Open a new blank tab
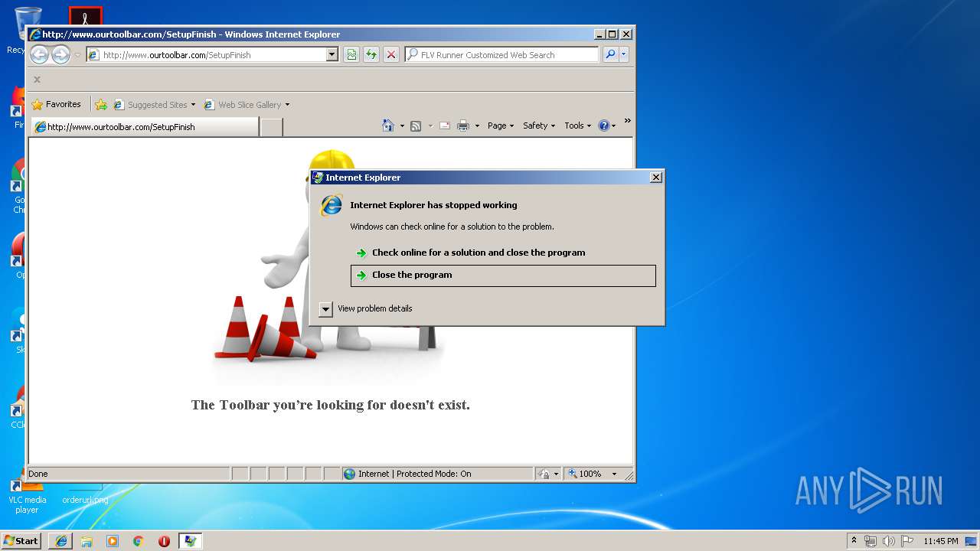The image size is (980, 551). coord(271,127)
